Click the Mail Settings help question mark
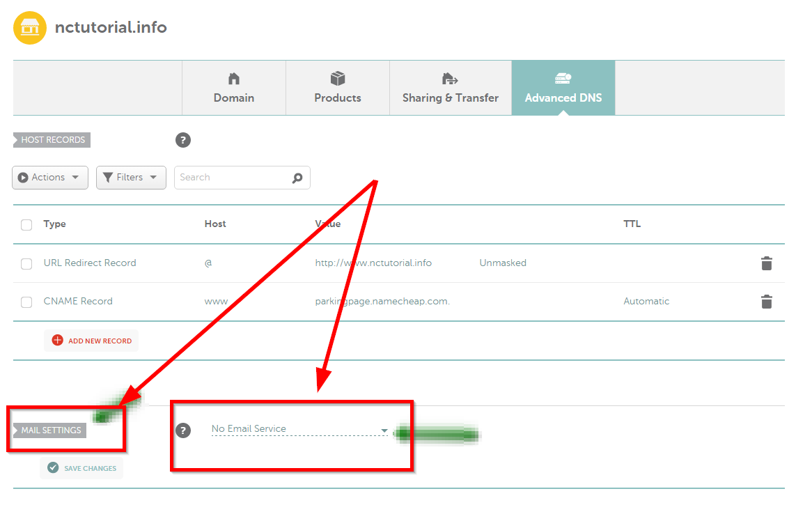 click(x=183, y=430)
